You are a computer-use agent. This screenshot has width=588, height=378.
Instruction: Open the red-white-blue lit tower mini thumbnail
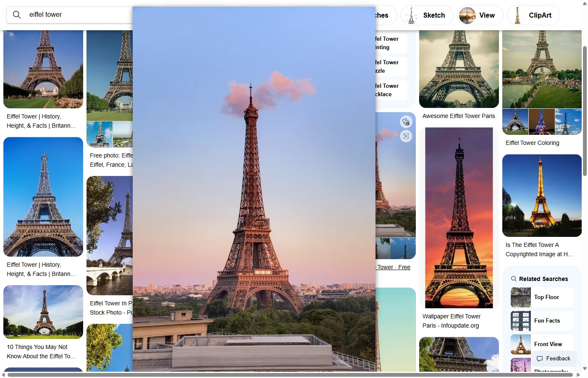pyautogui.click(x=542, y=122)
